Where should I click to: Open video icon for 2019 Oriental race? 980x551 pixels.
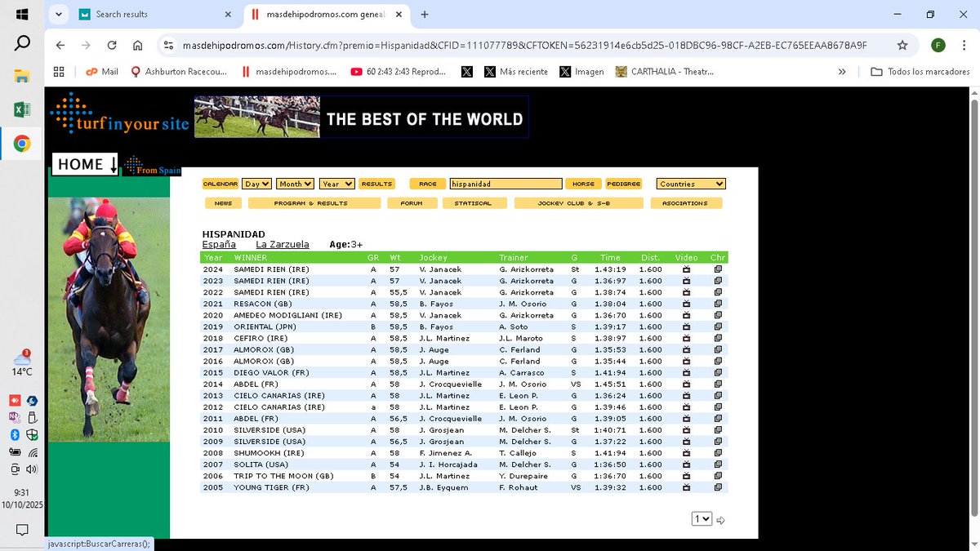coord(686,327)
